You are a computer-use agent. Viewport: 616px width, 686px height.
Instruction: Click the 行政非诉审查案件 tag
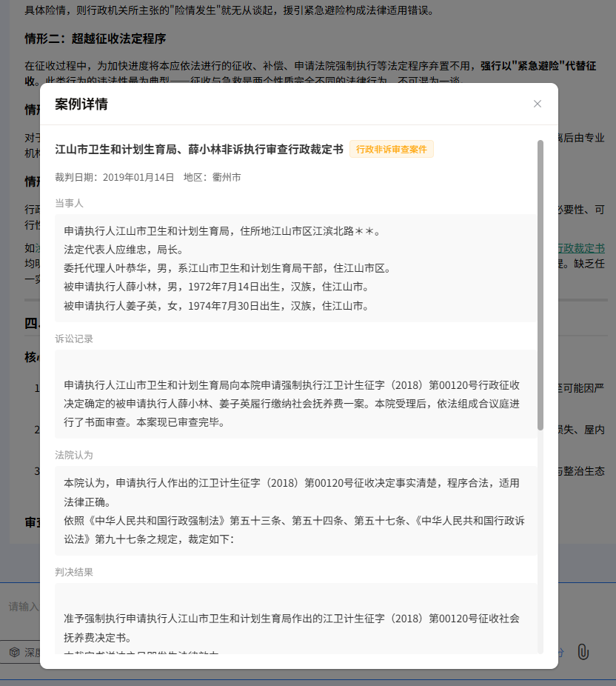click(x=391, y=149)
